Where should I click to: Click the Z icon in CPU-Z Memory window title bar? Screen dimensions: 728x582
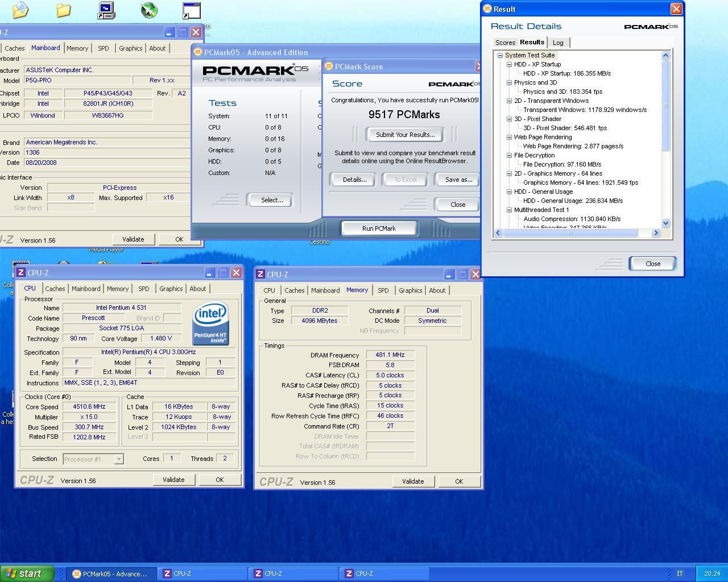click(260, 275)
